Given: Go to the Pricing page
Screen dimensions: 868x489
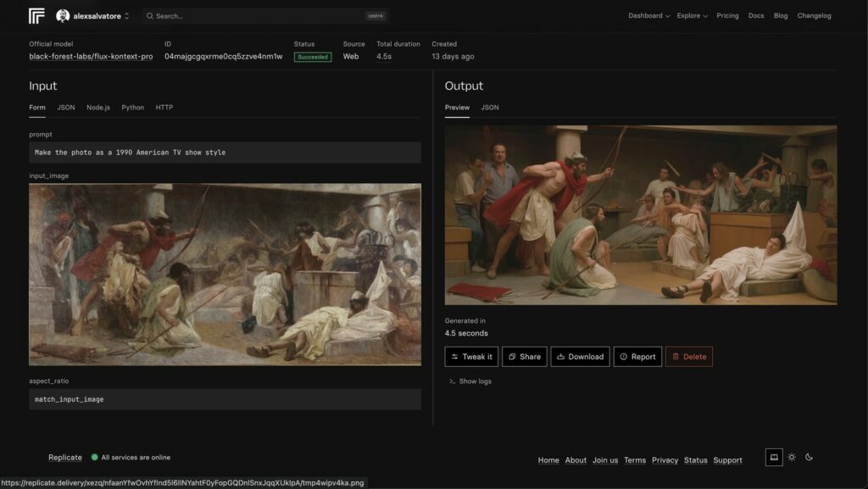Looking at the screenshot, I should (727, 15).
